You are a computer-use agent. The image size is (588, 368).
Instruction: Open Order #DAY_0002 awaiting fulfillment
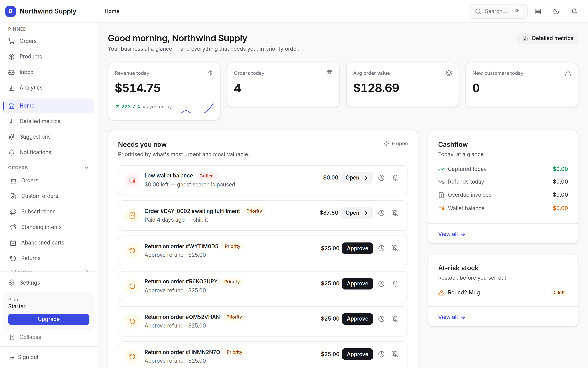pos(357,213)
